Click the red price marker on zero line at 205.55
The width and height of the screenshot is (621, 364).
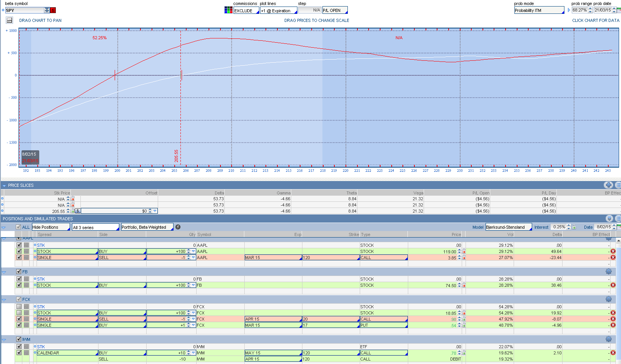pyautogui.click(x=181, y=75)
